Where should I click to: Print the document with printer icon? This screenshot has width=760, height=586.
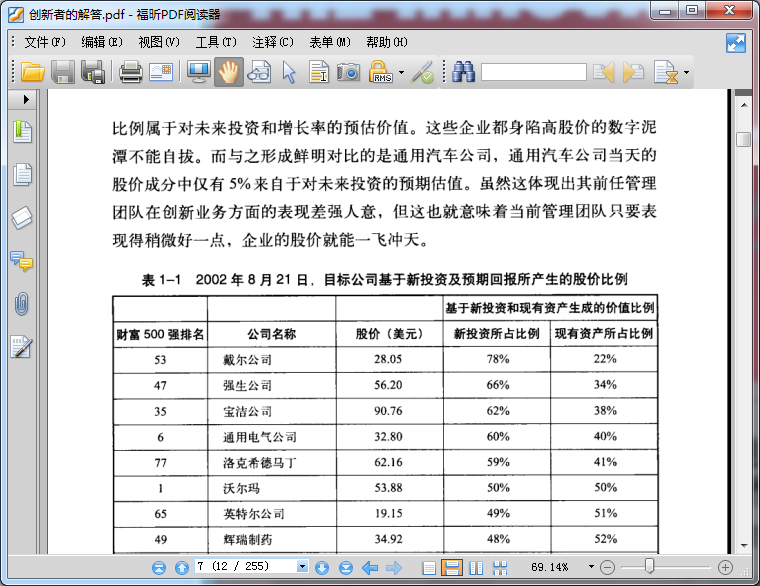(x=131, y=72)
